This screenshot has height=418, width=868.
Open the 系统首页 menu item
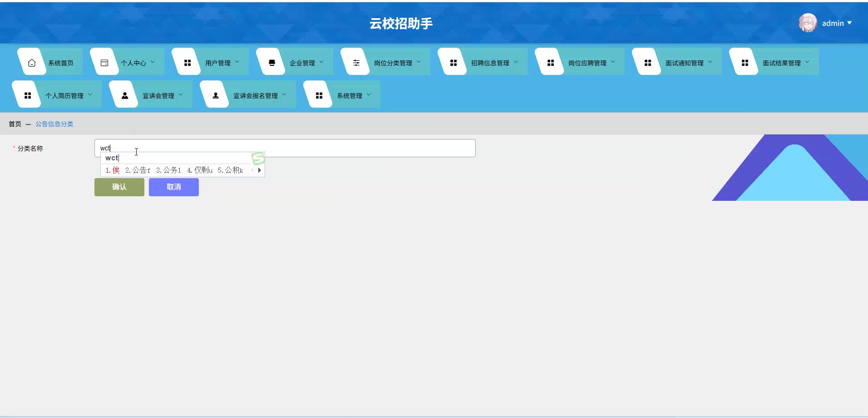[50, 61]
